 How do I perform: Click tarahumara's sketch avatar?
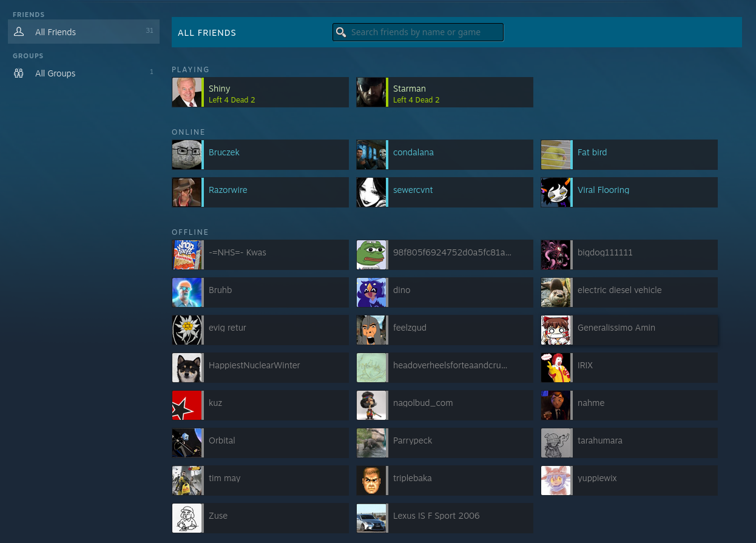(556, 443)
